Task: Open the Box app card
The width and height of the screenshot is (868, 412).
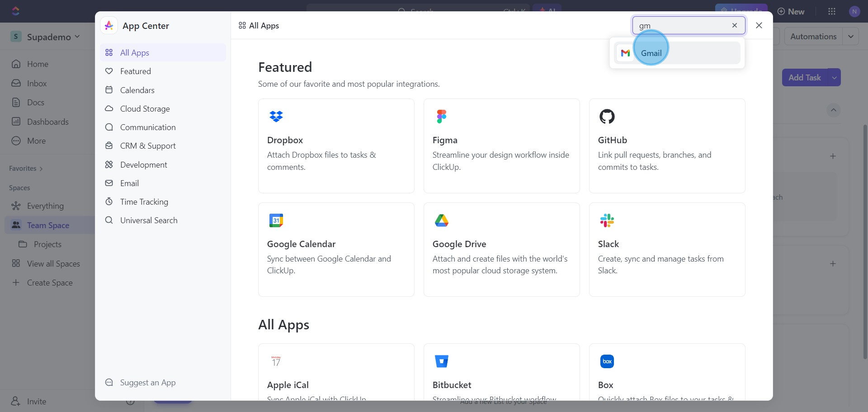Action: pyautogui.click(x=667, y=372)
